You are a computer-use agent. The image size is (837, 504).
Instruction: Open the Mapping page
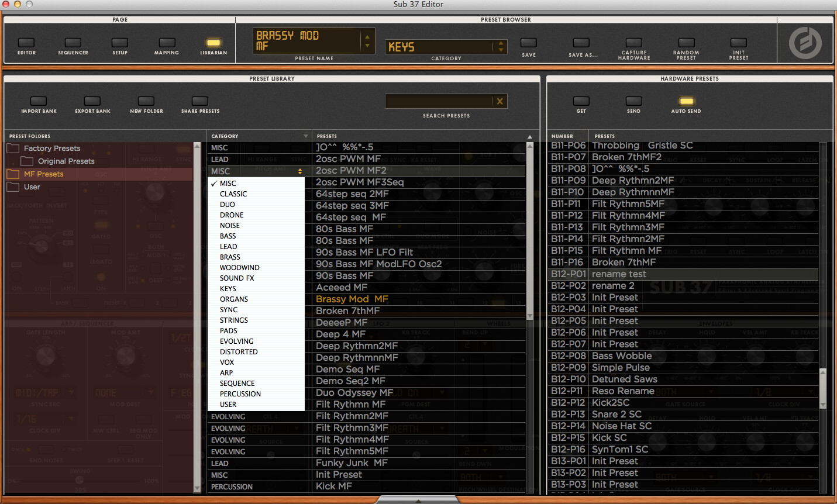[x=167, y=43]
